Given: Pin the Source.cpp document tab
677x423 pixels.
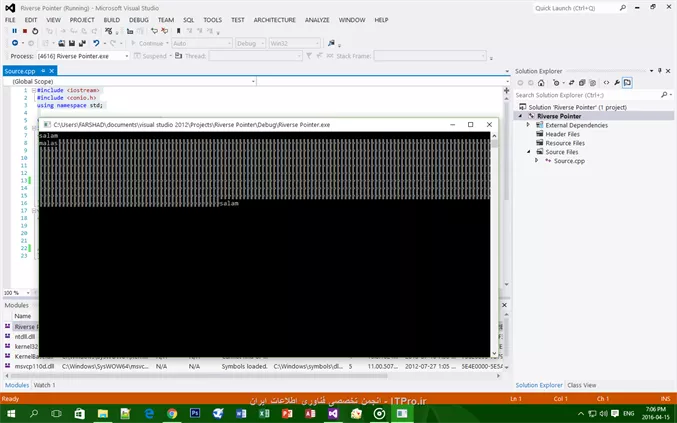Looking at the screenshot, I should (43, 71).
